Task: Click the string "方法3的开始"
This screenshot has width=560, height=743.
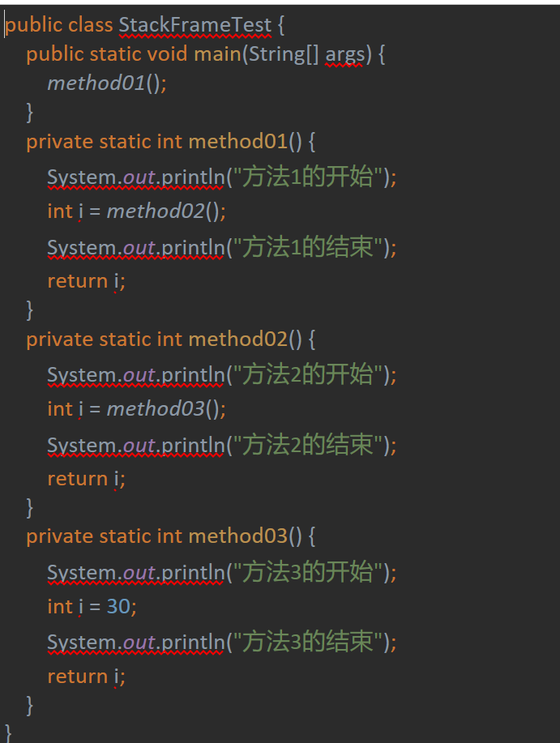Action: 308,572
